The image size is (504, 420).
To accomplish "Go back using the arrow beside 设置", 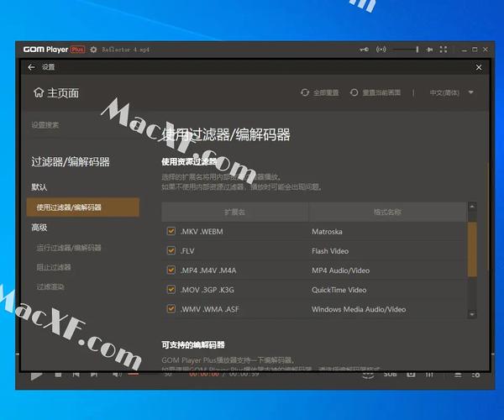I will tap(31, 67).
